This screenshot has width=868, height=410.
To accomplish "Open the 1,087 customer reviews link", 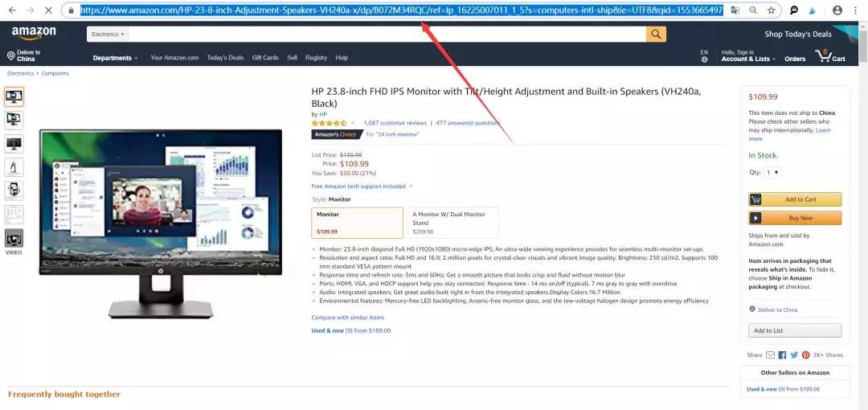I will [x=395, y=123].
